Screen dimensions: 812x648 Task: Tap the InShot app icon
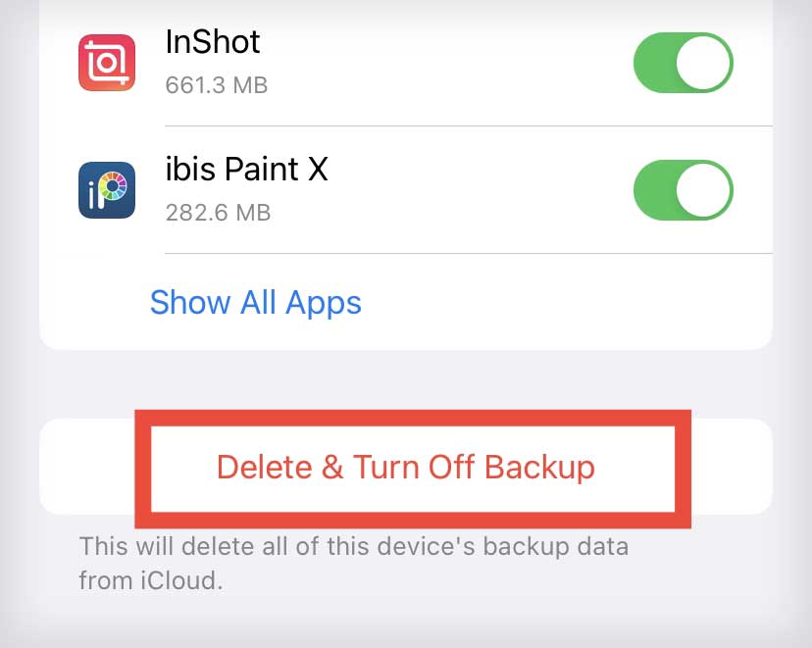[x=107, y=63]
